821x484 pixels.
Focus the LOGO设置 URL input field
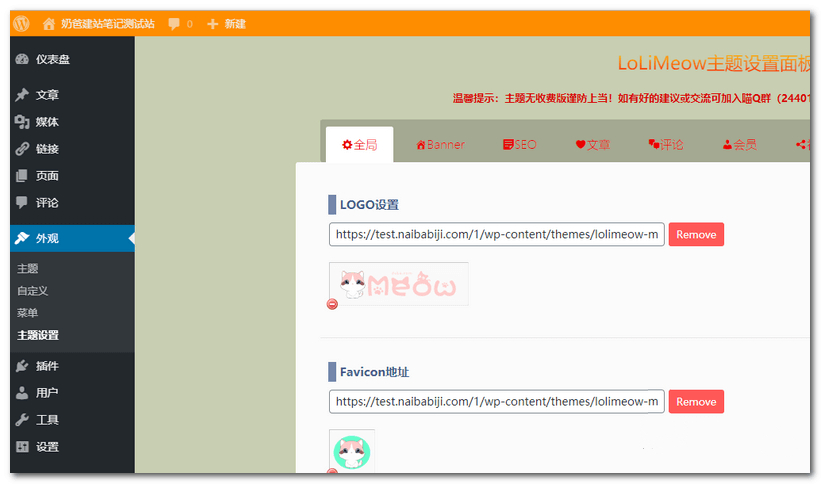[497, 234]
